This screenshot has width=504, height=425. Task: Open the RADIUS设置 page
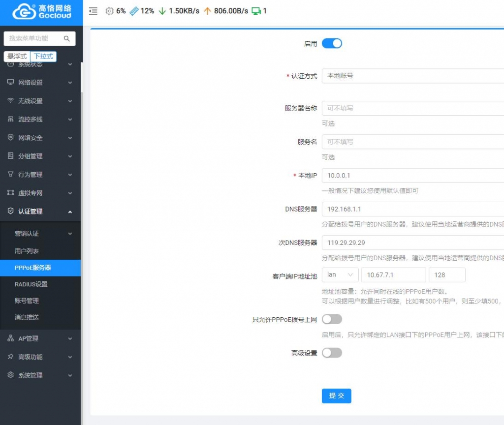tap(31, 284)
